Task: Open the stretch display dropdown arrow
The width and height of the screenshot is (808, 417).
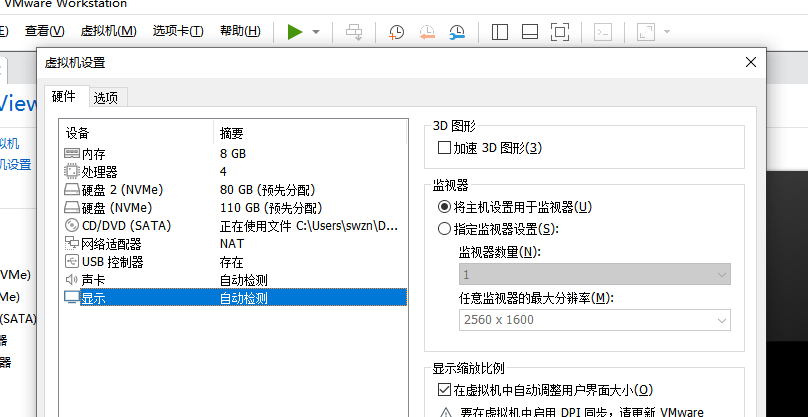Action: click(666, 32)
